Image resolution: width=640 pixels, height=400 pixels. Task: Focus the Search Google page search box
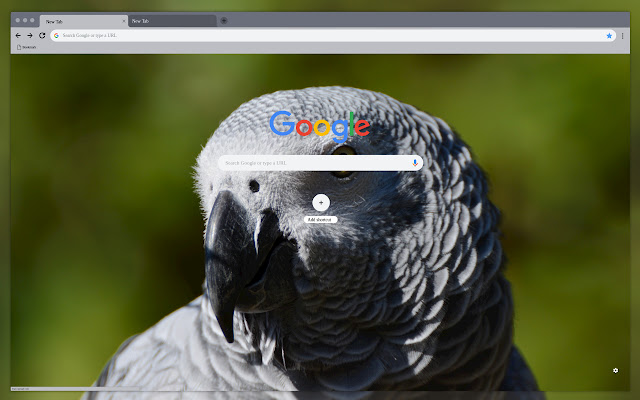pyautogui.click(x=320, y=163)
